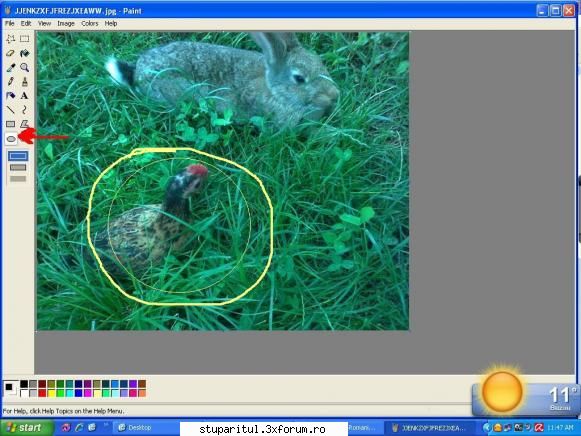This screenshot has width=581, height=436.
Task: Open the Help menu
Action: tap(110, 23)
